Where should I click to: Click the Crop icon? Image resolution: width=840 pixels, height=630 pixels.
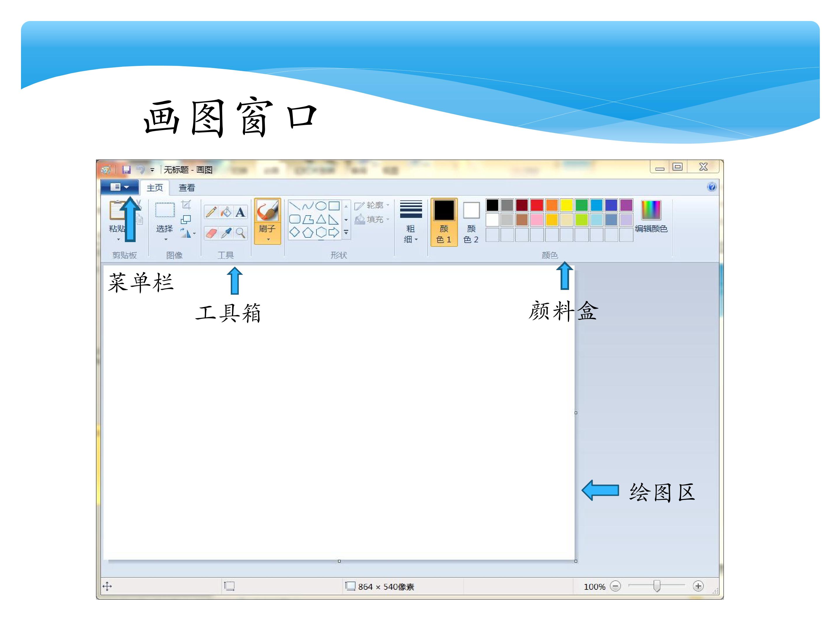click(186, 205)
